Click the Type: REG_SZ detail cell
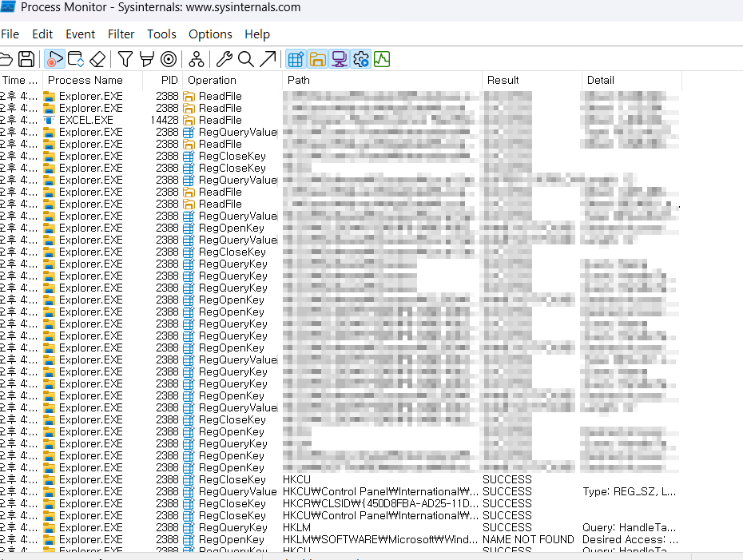This screenshot has width=743, height=560. [630, 492]
